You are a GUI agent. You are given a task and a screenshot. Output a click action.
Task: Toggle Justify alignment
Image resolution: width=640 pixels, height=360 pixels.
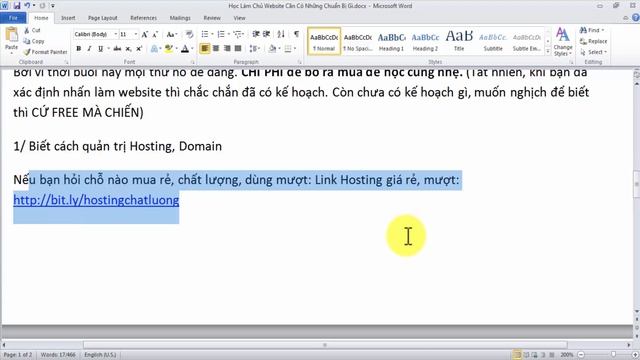pyautogui.click(x=238, y=49)
